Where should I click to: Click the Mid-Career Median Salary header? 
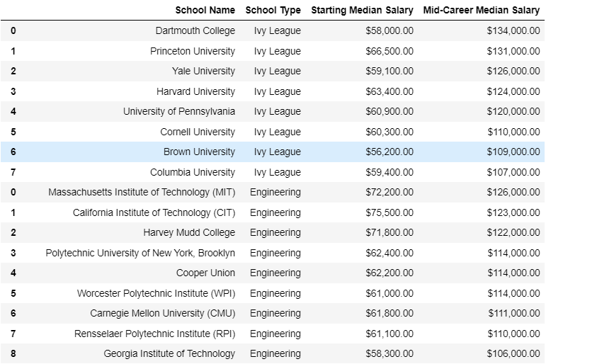(x=482, y=10)
